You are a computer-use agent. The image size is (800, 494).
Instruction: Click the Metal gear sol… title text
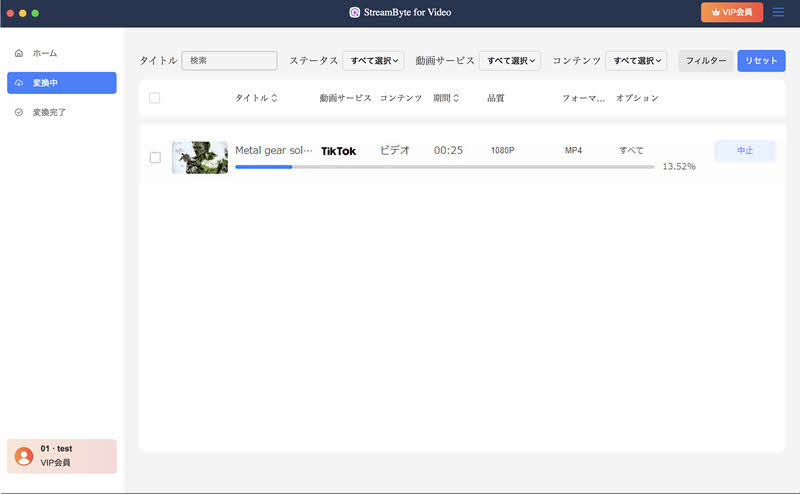pyautogui.click(x=273, y=150)
